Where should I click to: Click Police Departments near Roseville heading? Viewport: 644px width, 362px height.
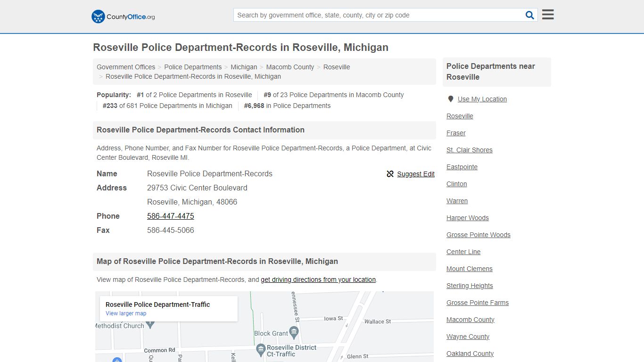(491, 72)
